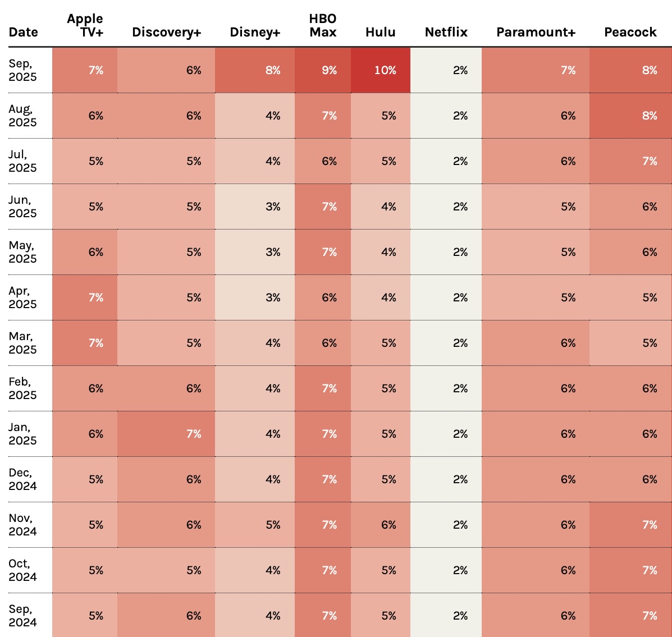
Task: Select the Dec, 2024 row label
Action: tap(23, 479)
